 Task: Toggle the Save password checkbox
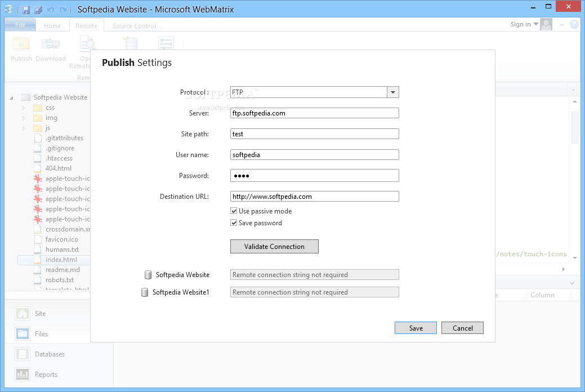coord(234,223)
